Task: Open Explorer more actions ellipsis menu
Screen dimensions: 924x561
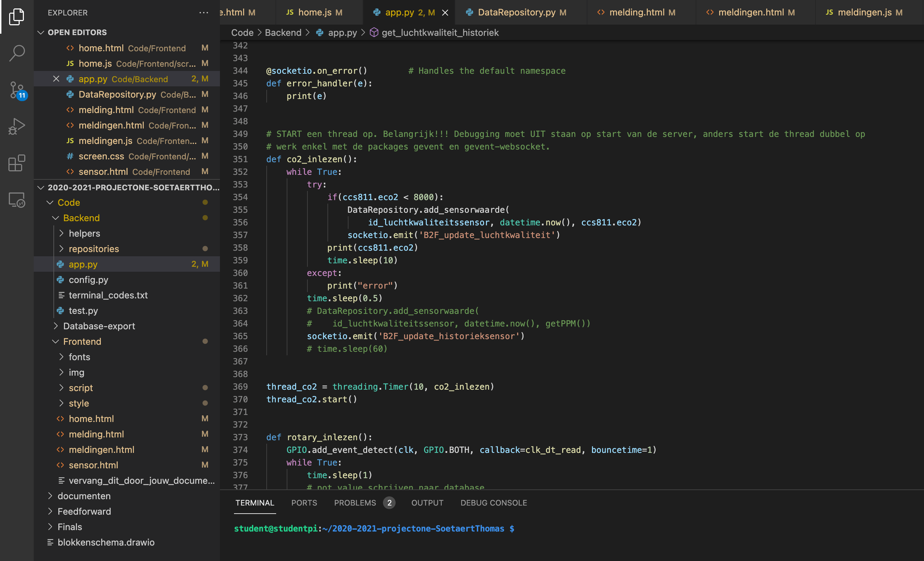Action: tap(204, 13)
